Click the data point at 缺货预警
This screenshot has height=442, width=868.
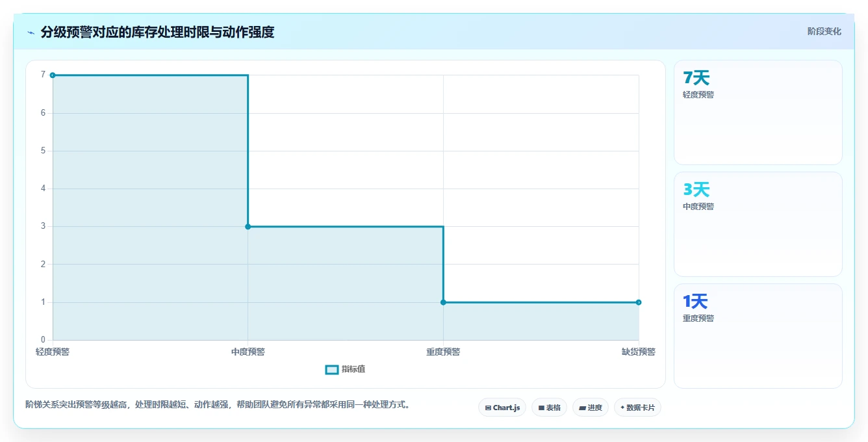point(639,302)
